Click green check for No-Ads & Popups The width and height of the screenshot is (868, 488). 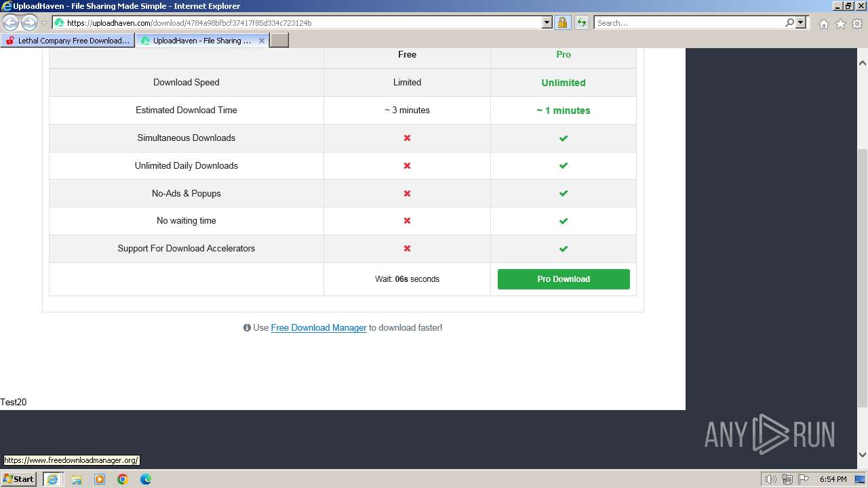(x=564, y=194)
